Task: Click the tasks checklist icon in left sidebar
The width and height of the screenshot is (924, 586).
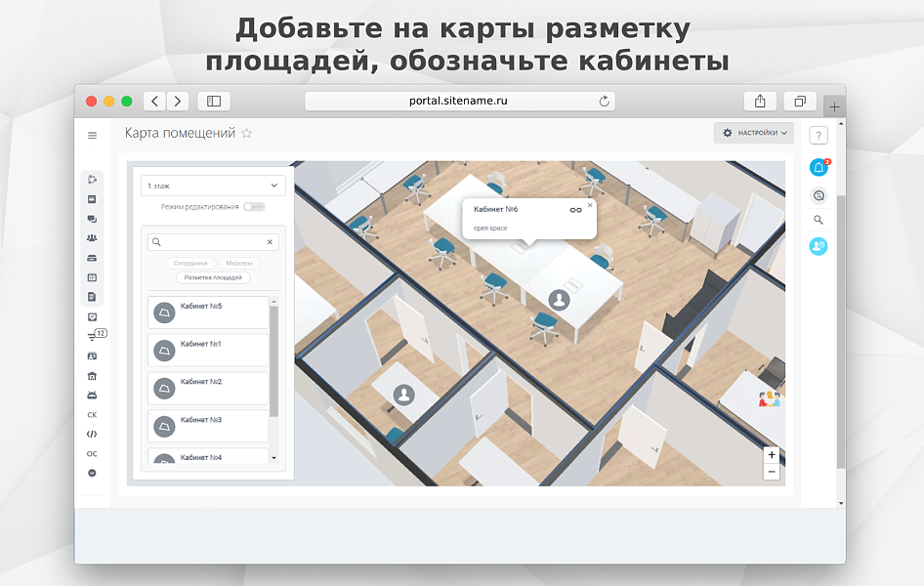Action: (92, 315)
